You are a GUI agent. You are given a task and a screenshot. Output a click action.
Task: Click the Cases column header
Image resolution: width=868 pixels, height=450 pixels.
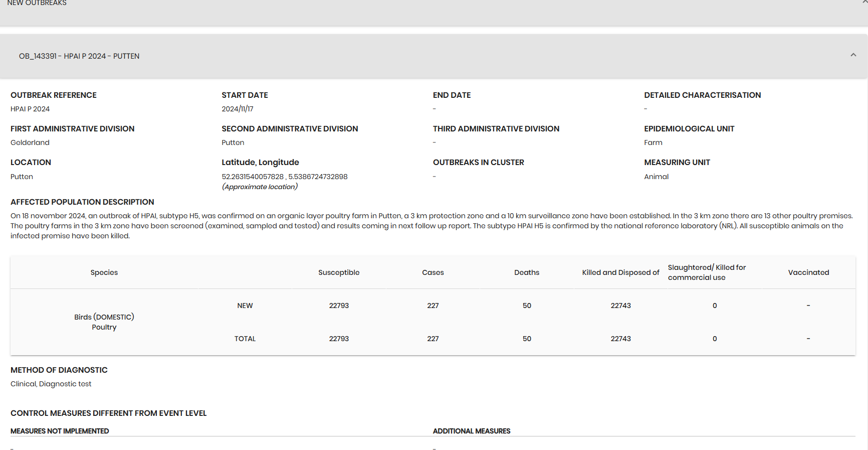[x=433, y=272]
